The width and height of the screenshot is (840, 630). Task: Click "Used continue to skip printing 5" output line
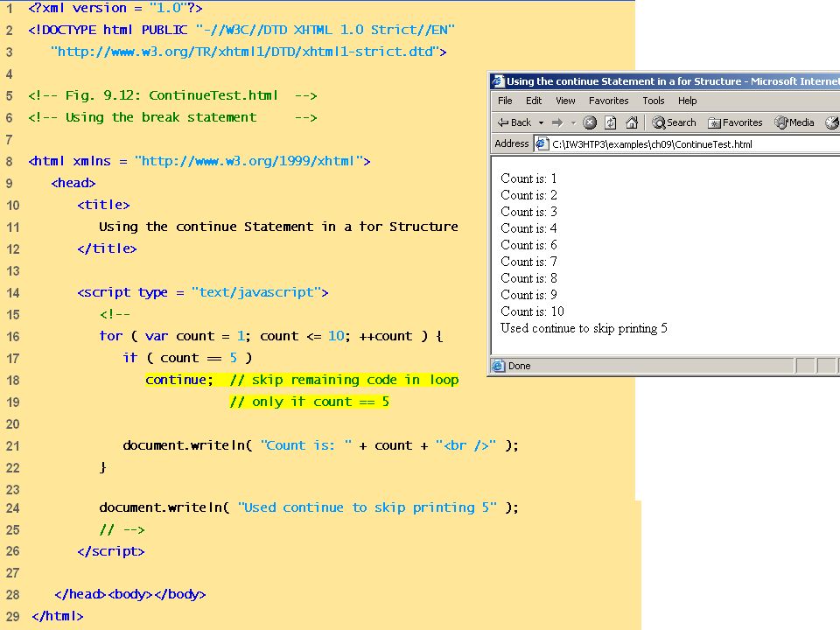click(x=584, y=328)
